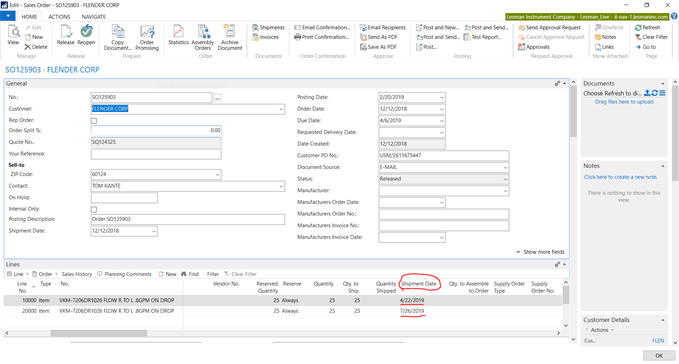Click Find in Lines toolbar
The width and height of the screenshot is (679, 364).
[x=190, y=274]
